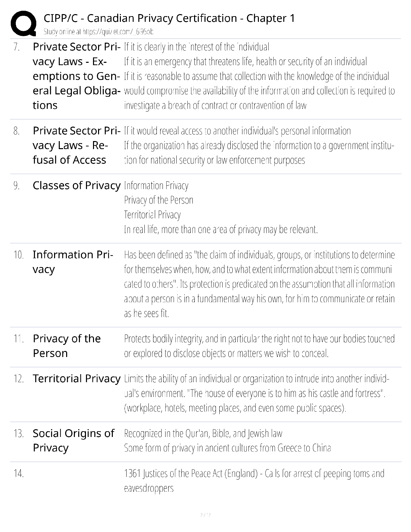Click the page number at page bottom
Viewport: 411px width, 532px height.
[205, 515]
